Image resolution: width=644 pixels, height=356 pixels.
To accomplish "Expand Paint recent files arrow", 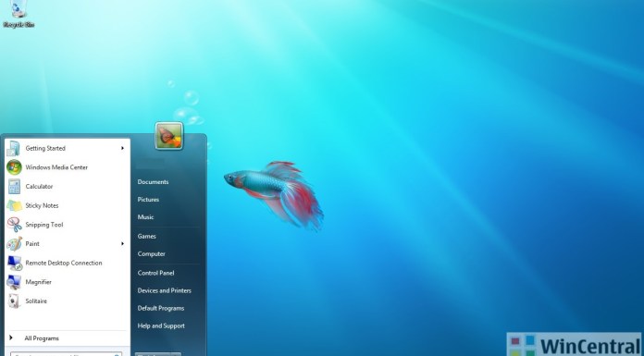I will point(122,244).
